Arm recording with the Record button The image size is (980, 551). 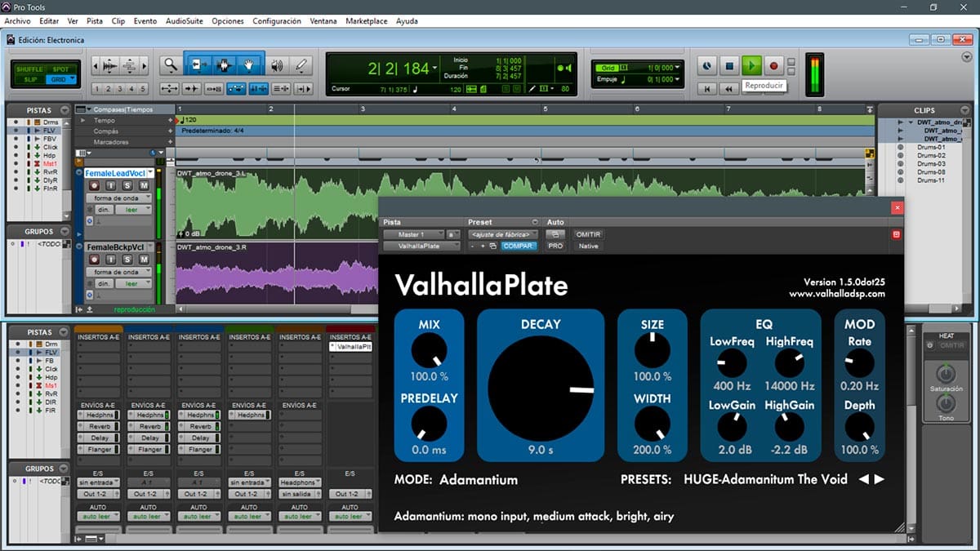tap(774, 65)
